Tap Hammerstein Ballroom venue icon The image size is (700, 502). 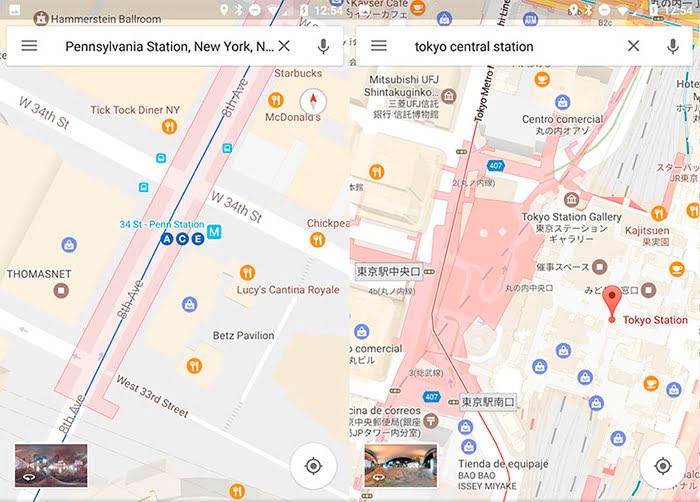(41, 18)
